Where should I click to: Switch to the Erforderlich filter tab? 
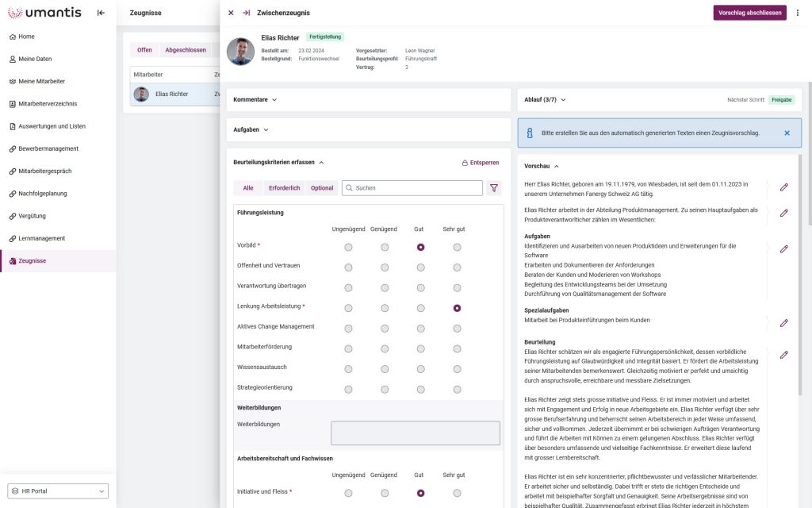click(x=284, y=188)
